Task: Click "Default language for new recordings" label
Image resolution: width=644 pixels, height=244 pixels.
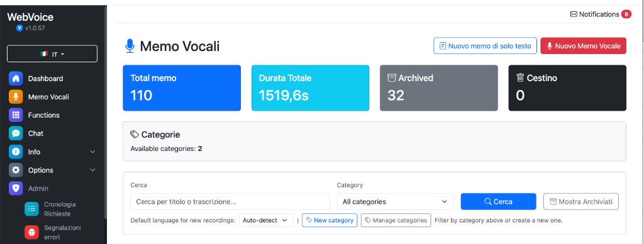Action: click(x=183, y=220)
